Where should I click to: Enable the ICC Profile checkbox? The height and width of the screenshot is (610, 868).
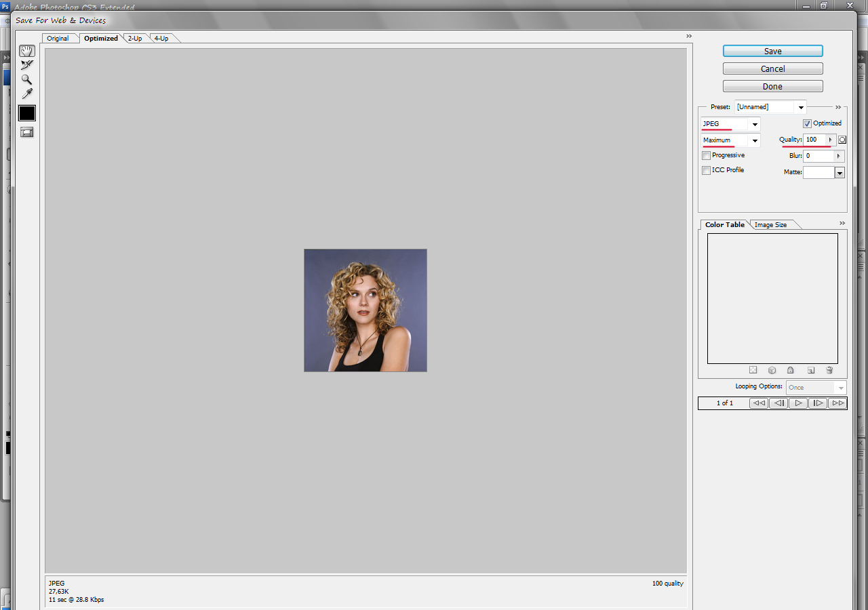(707, 170)
